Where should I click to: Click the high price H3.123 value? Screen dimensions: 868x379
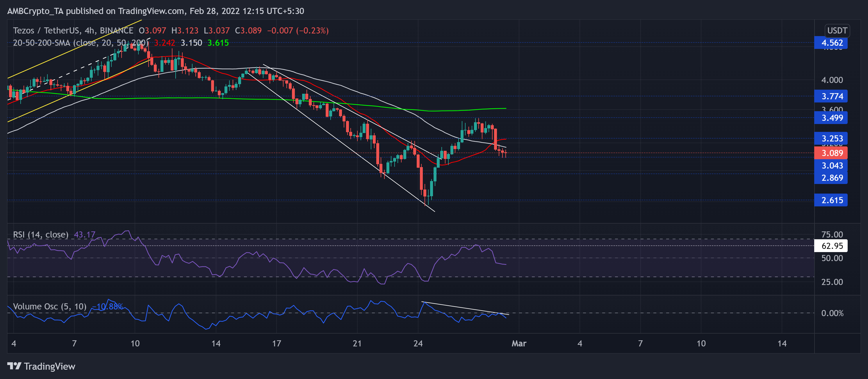click(185, 31)
